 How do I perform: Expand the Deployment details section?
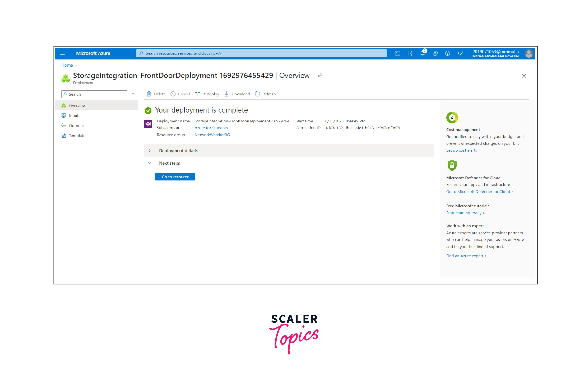(150, 151)
